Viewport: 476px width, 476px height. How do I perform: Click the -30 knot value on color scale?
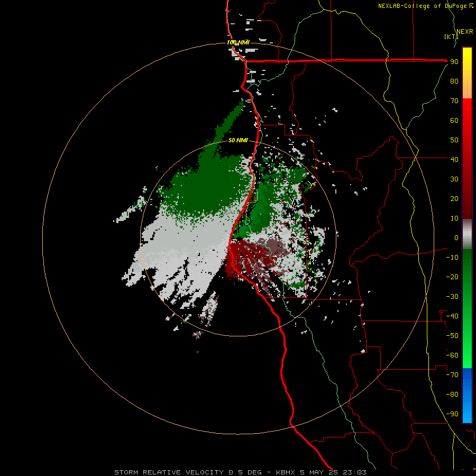coord(452,297)
